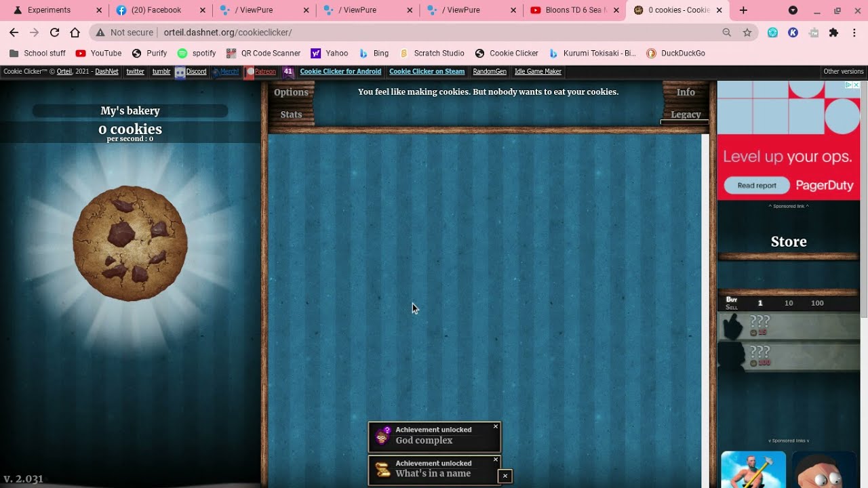
Task: Set store bulk amount to 100
Action: click(x=817, y=303)
